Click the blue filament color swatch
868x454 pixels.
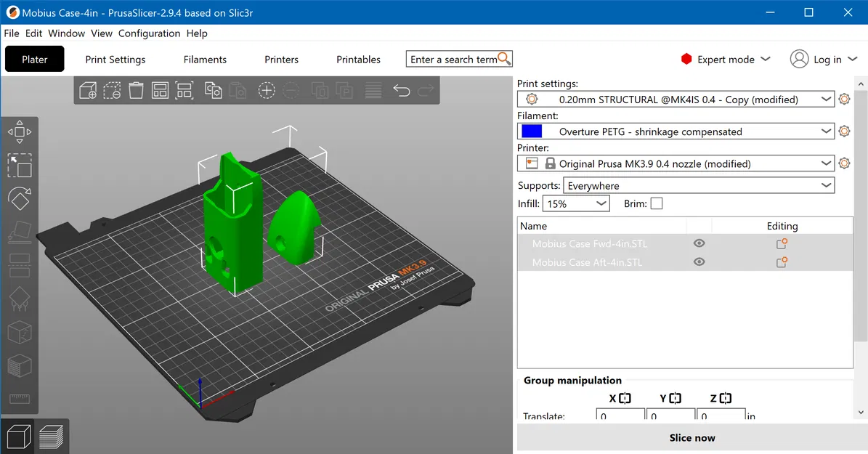(532, 131)
